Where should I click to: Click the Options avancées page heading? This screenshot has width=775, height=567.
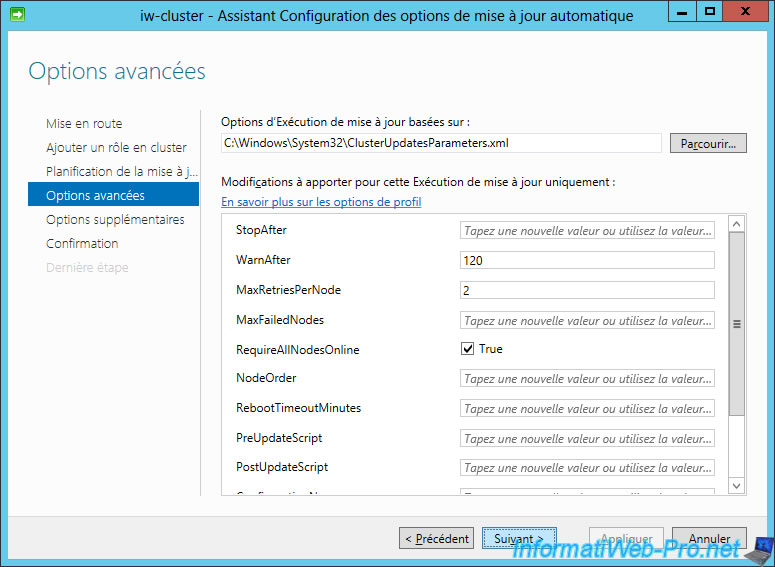coord(117,71)
